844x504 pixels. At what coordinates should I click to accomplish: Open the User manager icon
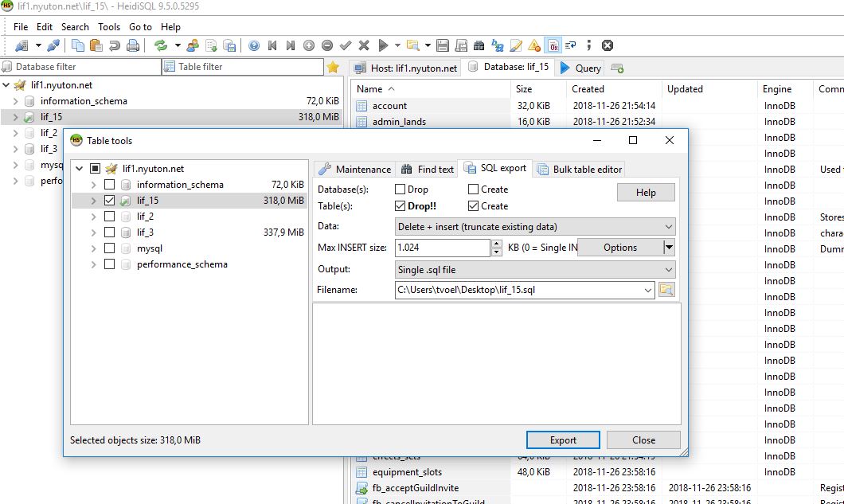point(193,45)
